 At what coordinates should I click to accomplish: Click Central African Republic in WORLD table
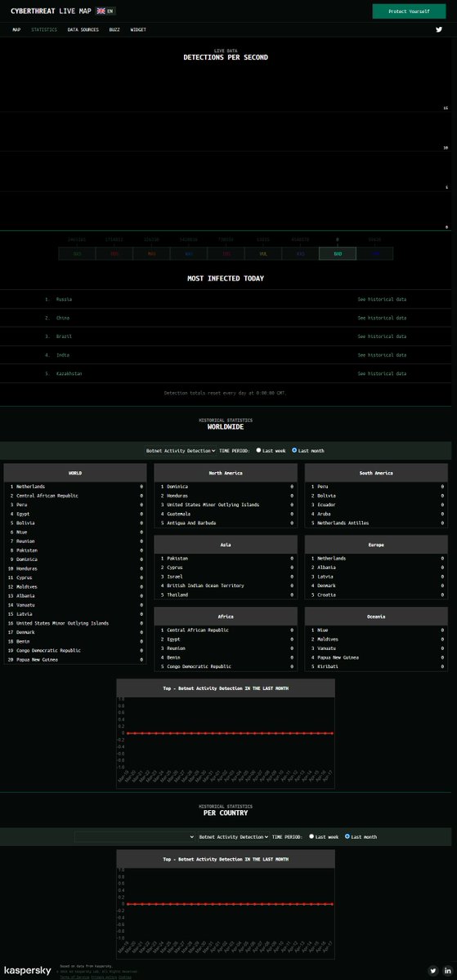pos(47,496)
